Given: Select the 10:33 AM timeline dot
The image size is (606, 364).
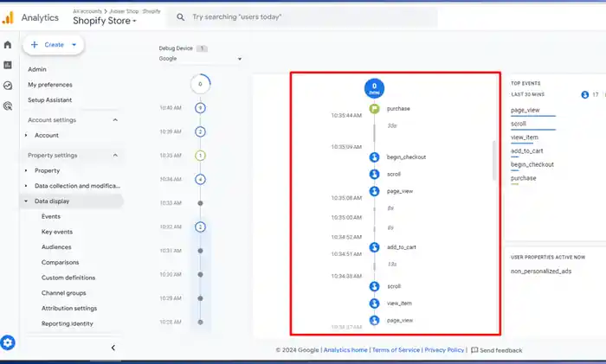Looking at the screenshot, I should click(x=200, y=203).
